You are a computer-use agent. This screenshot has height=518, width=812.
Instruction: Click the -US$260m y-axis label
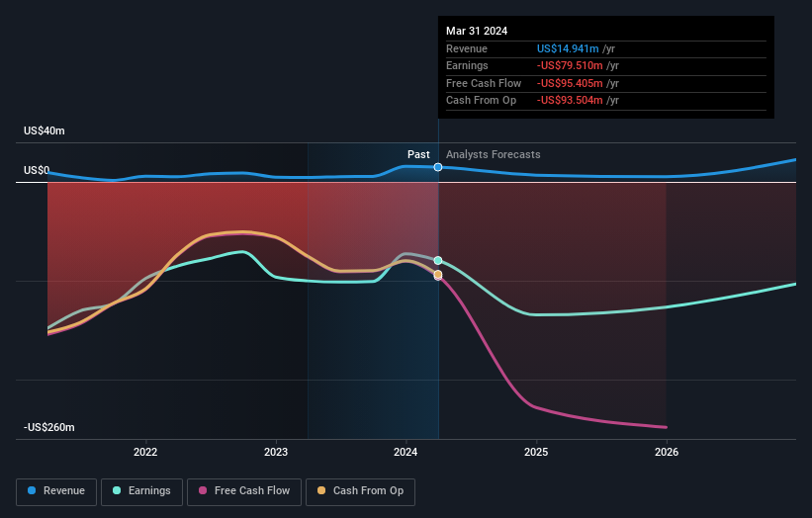pyautogui.click(x=49, y=427)
